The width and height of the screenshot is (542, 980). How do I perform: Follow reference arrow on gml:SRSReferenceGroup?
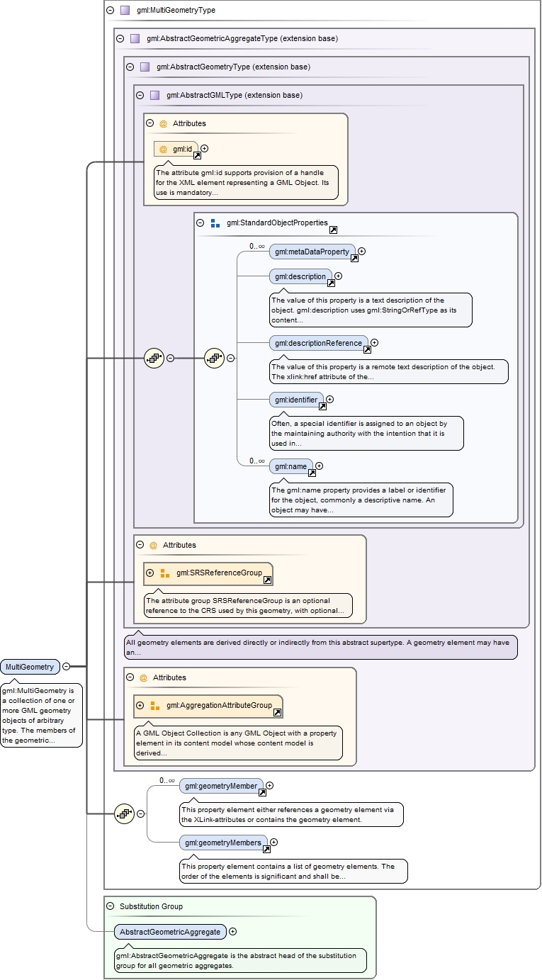click(x=267, y=580)
